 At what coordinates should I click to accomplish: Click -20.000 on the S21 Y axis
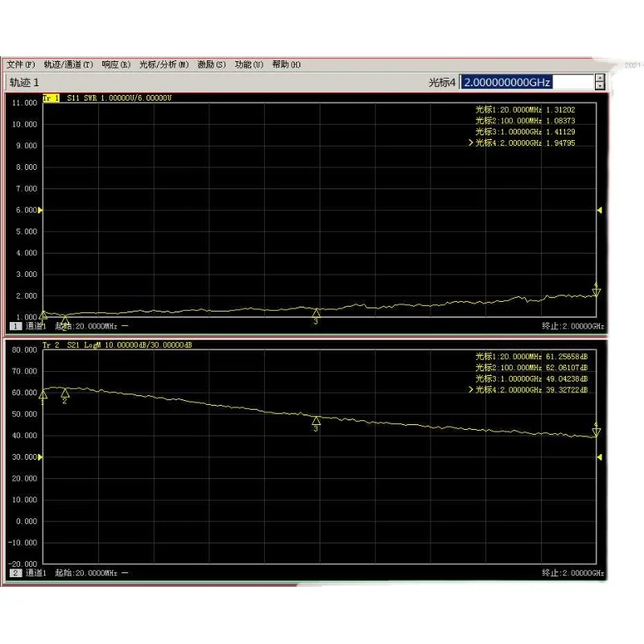tap(23, 564)
